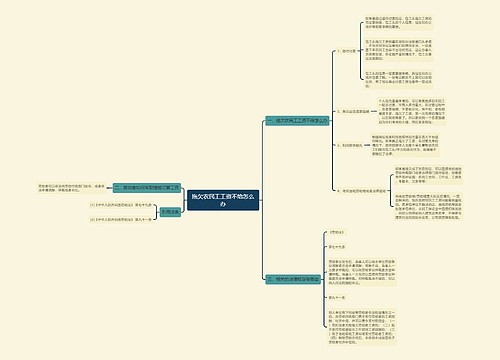Select the teal node numbered 三 at the bottom right
The width and height of the screenshot is (500, 360).
[293, 279]
